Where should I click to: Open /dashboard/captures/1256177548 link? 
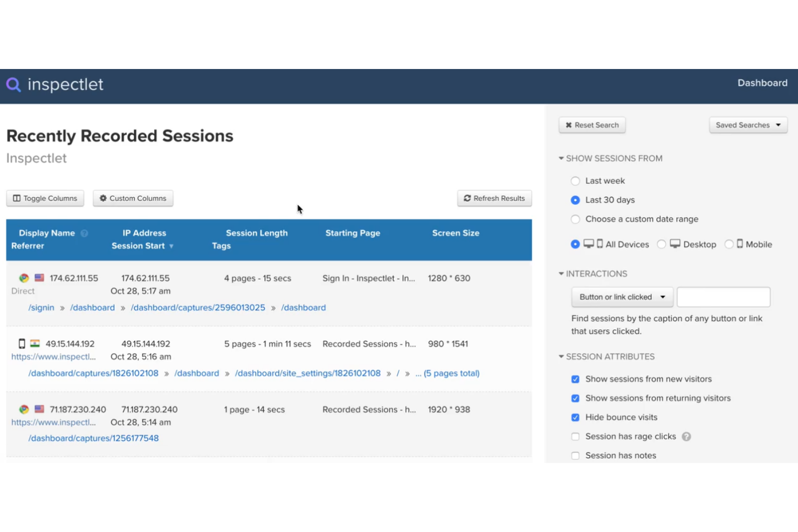tap(93, 439)
